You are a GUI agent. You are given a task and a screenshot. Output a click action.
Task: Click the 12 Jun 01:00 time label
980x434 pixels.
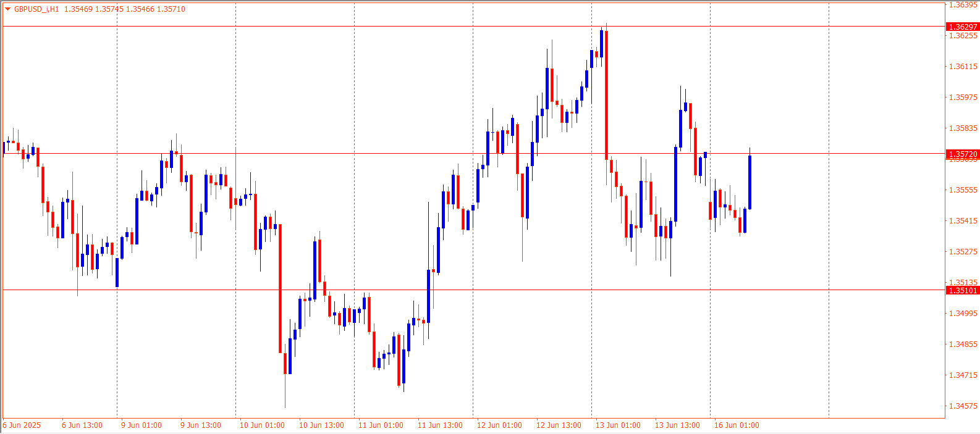(x=499, y=425)
